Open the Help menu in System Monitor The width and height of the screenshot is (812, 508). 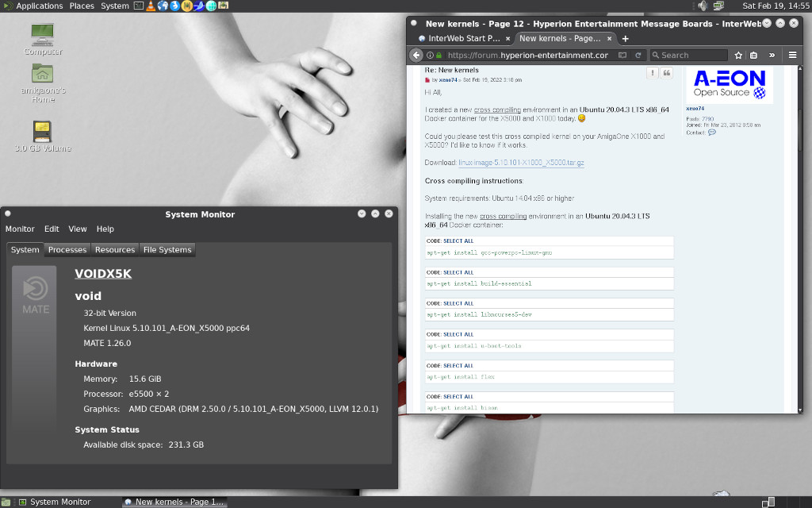105,229
